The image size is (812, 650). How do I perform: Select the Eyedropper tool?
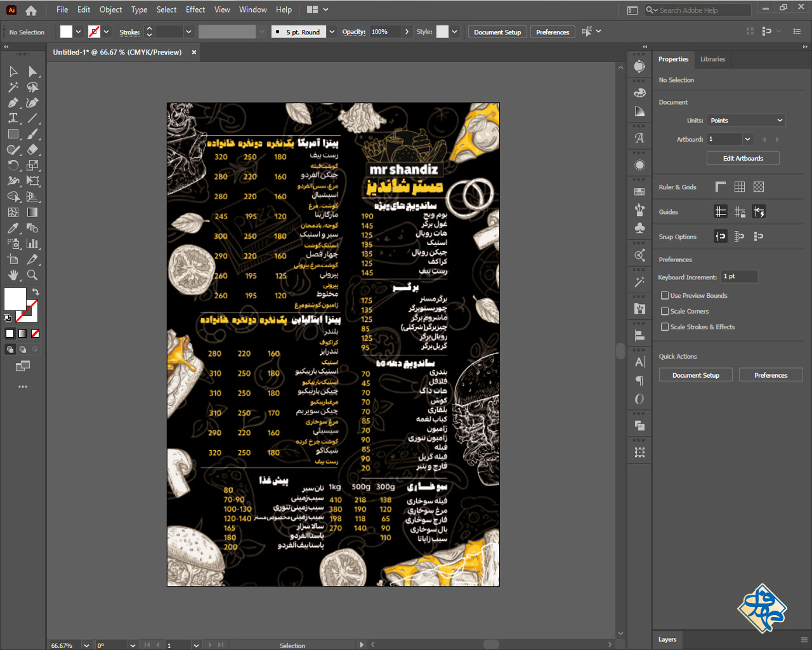click(13, 228)
